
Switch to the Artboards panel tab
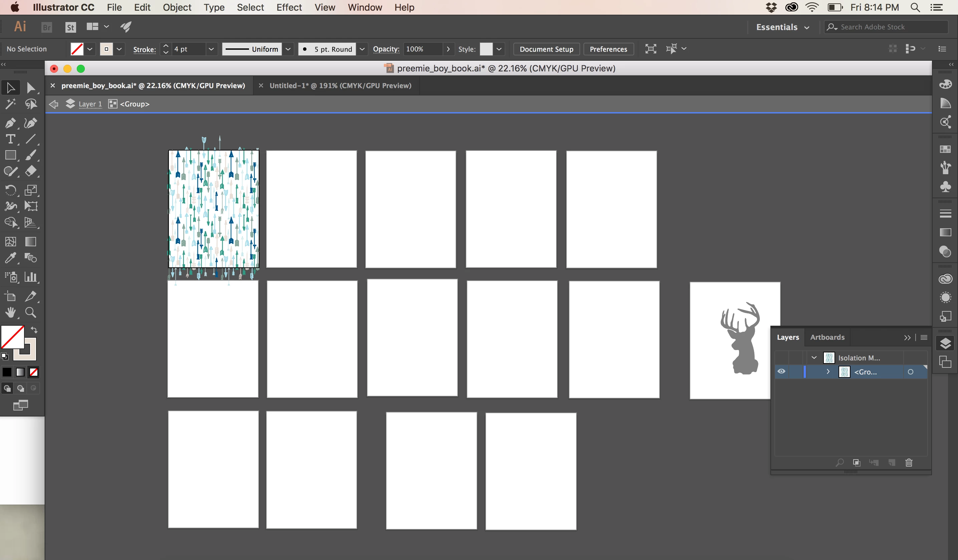click(827, 337)
